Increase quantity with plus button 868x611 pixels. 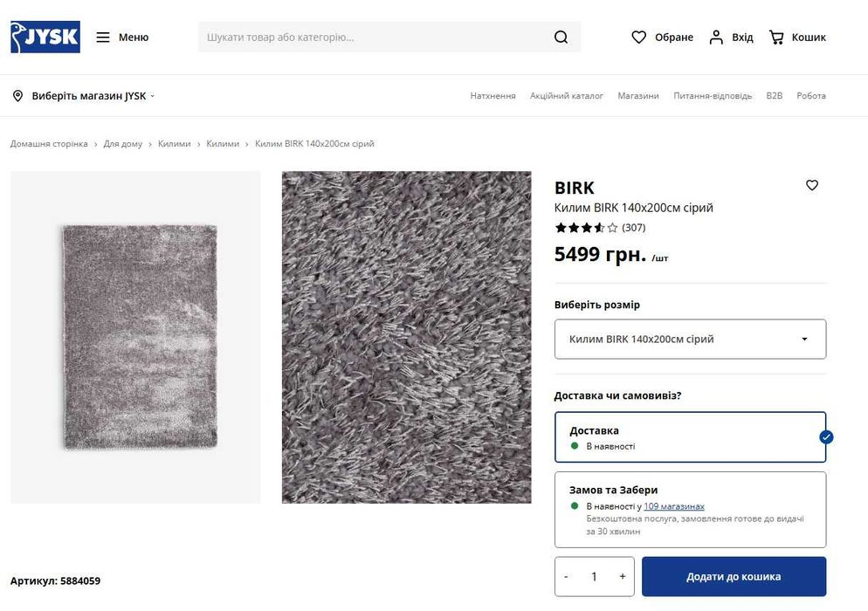tap(623, 577)
